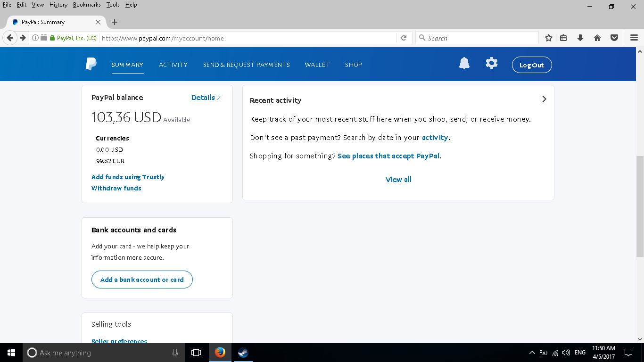Click the PayPal logo in header

[91, 64]
